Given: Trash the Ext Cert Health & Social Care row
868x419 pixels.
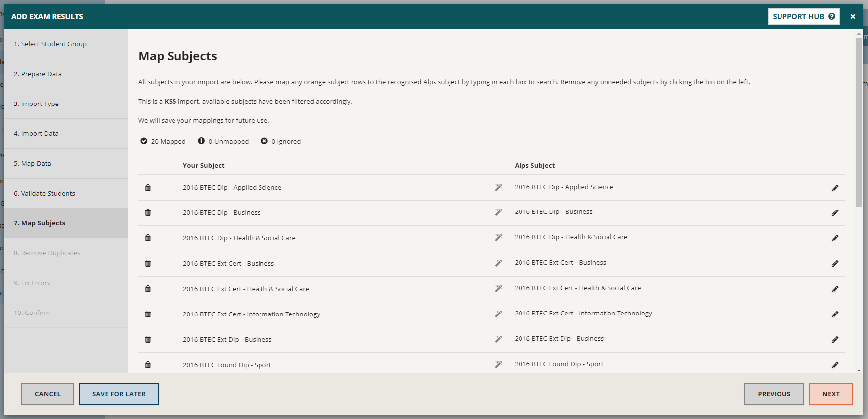Looking at the screenshot, I should coord(148,289).
